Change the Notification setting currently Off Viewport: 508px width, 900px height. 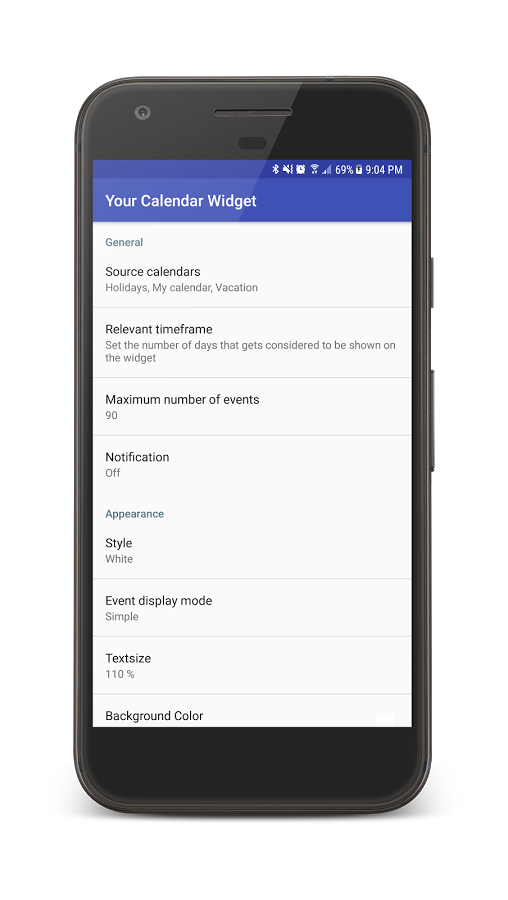pos(252,464)
